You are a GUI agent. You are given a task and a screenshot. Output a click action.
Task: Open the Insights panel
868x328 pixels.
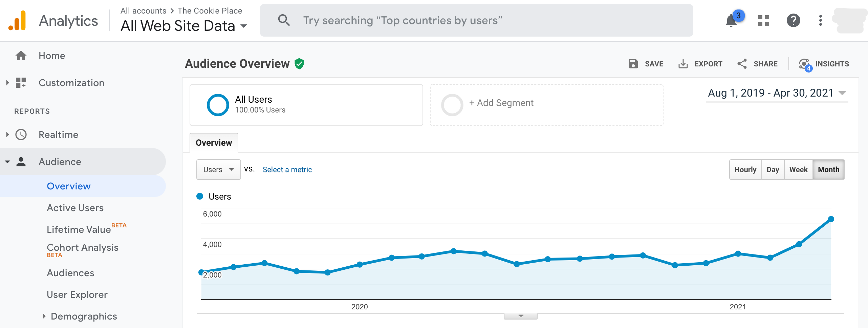pos(824,64)
